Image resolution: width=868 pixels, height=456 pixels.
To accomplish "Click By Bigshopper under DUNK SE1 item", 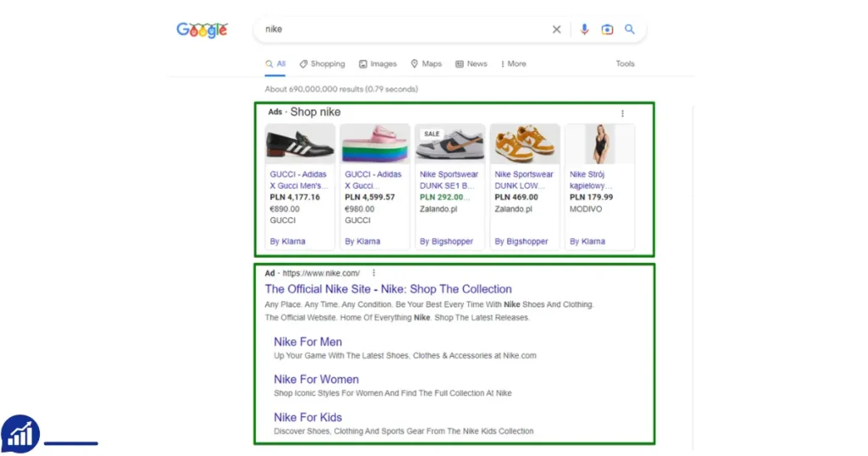I will pos(446,242).
